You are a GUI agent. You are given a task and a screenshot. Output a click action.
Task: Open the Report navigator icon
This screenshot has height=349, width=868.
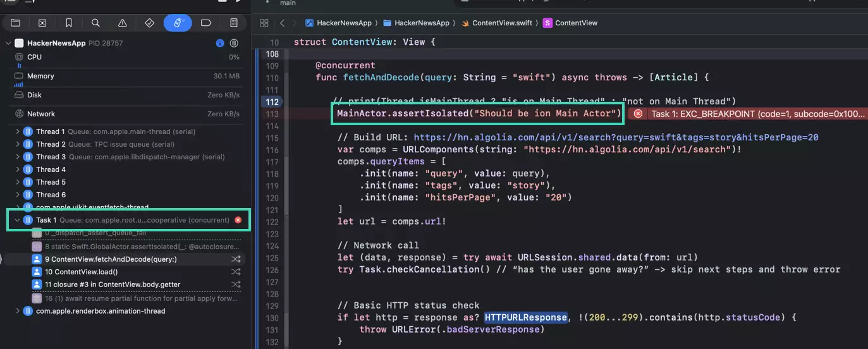234,23
